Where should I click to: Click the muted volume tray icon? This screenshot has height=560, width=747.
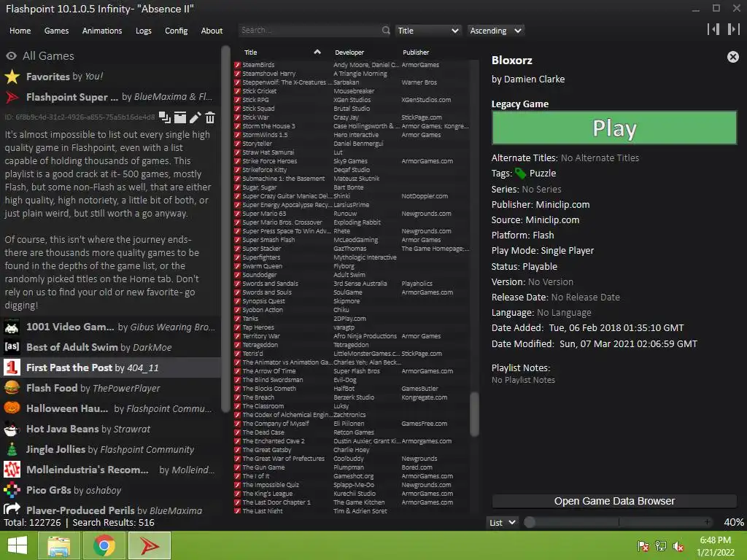point(678,546)
